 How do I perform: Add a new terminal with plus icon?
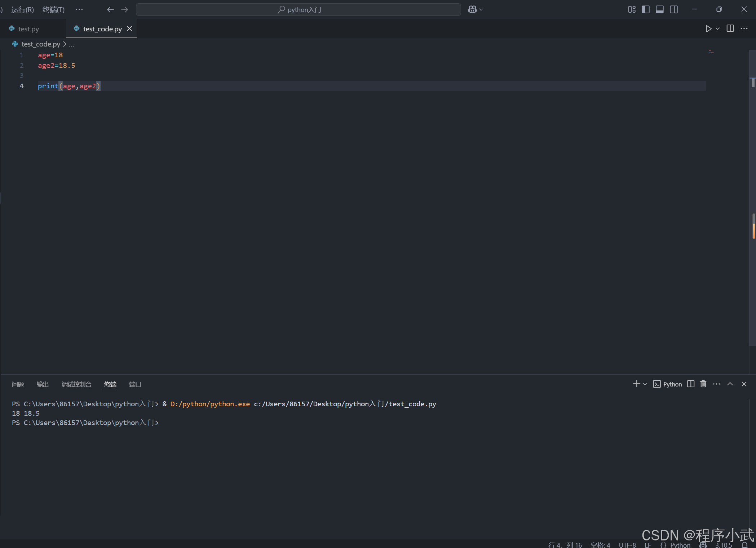[636, 384]
